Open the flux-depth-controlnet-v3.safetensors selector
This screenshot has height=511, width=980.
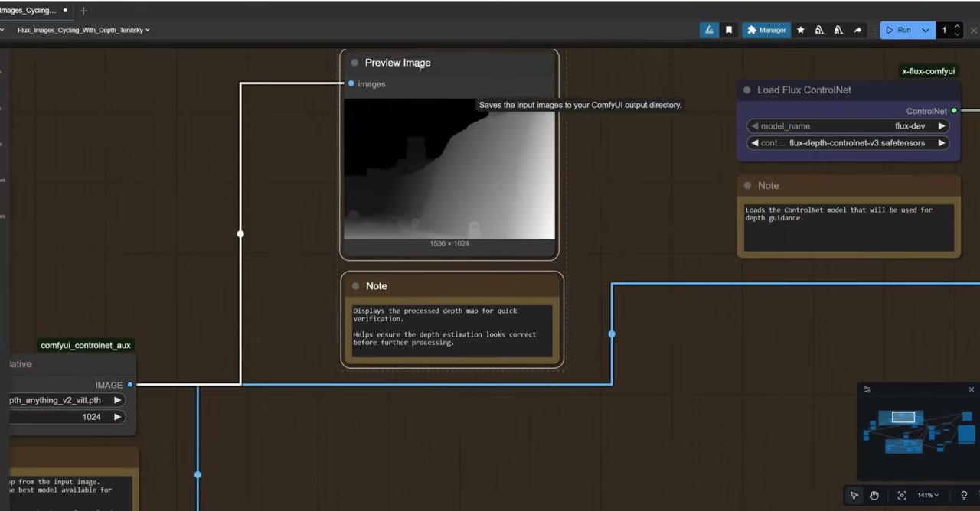pos(848,143)
